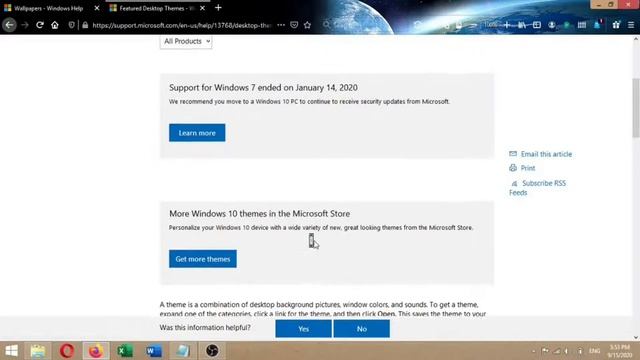
Task: Click heading Support for Windows 7 ended
Action: click(263, 87)
